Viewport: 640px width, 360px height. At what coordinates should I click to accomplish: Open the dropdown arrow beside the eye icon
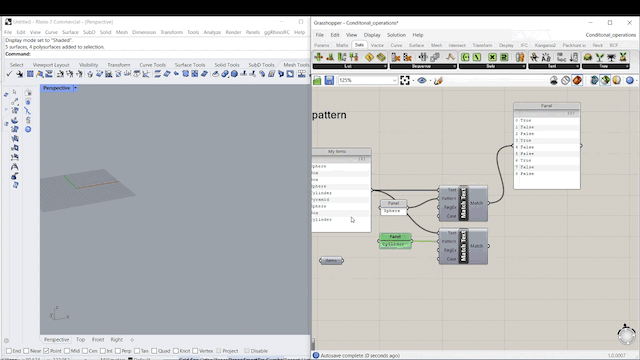[x=430, y=81]
